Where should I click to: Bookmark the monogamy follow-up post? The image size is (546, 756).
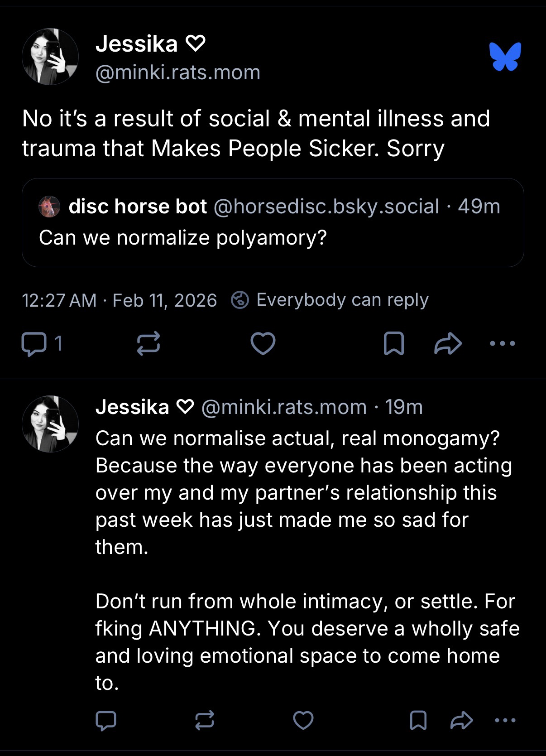[x=418, y=720]
